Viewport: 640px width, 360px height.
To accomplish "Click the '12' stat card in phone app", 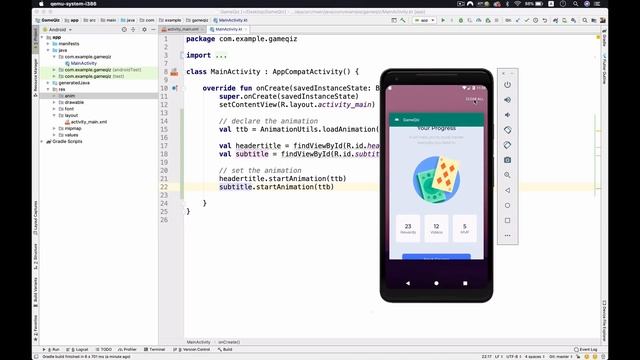I will (436, 229).
